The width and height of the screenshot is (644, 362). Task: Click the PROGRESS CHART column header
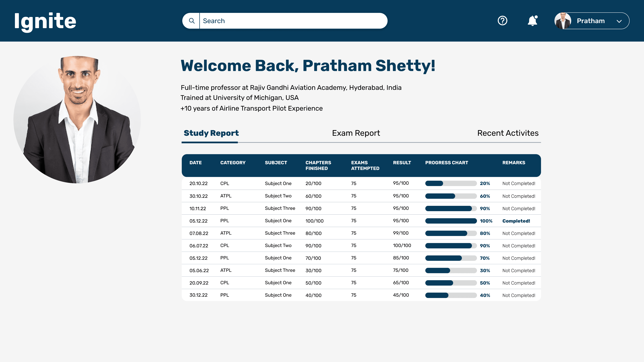point(447,163)
